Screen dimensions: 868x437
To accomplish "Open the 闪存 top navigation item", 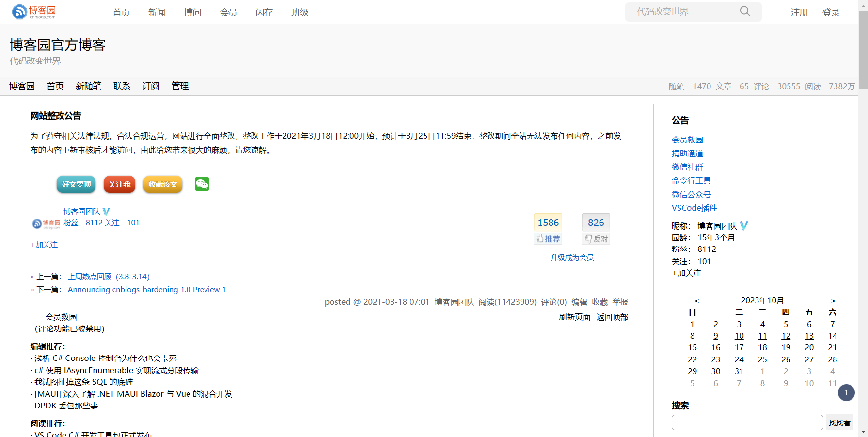I will (264, 13).
